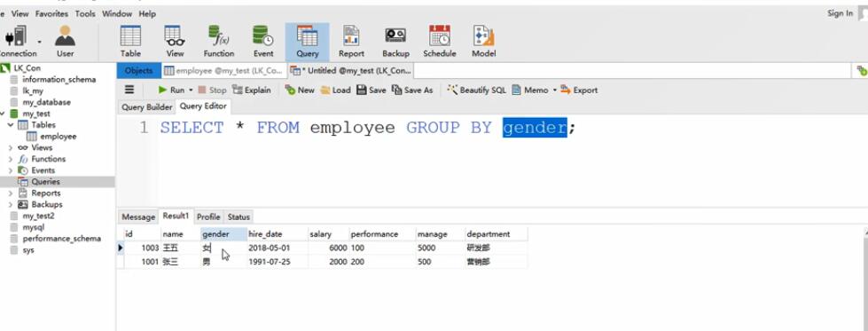The height and width of the screenshot is (331, 868).
Task: Click the Stop query button
Action: pos(213,90)
